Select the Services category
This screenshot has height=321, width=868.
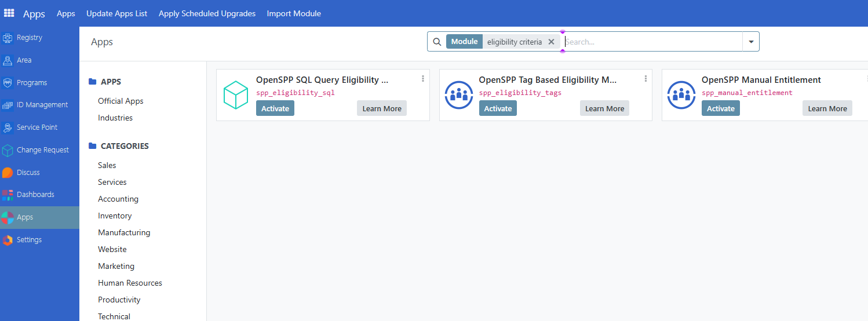[x=112, y=182]
